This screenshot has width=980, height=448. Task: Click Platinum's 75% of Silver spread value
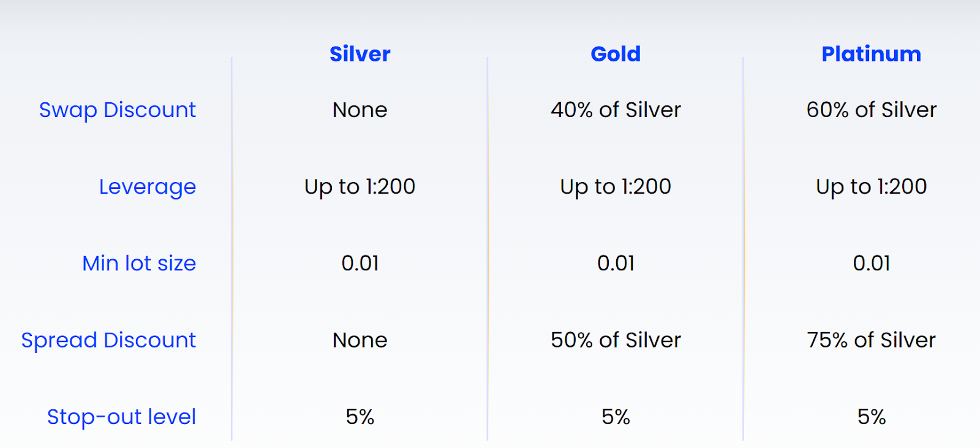coord(871,340)
